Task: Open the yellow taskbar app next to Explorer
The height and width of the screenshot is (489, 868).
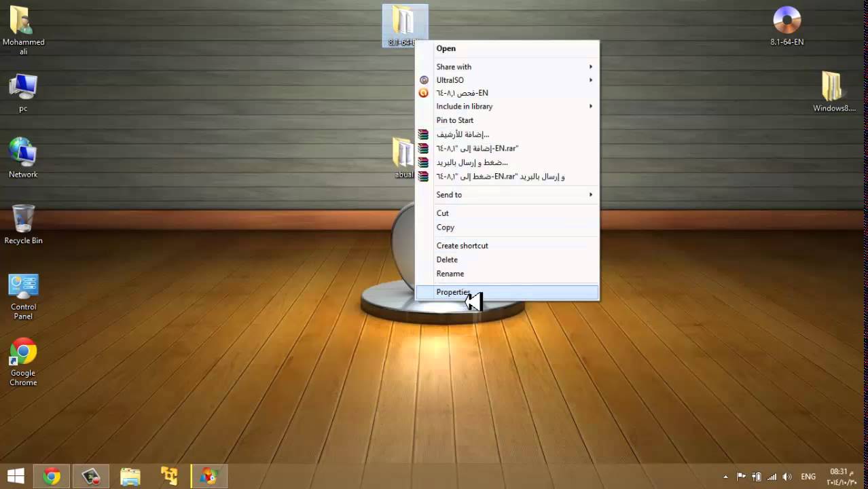Action: coord(169,476)
